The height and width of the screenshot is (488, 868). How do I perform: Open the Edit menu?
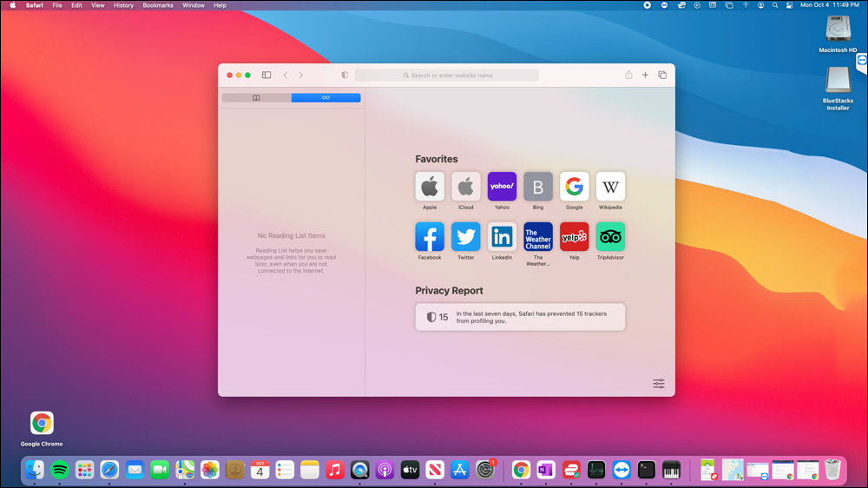pyautogui.click(x=76, y=5)
